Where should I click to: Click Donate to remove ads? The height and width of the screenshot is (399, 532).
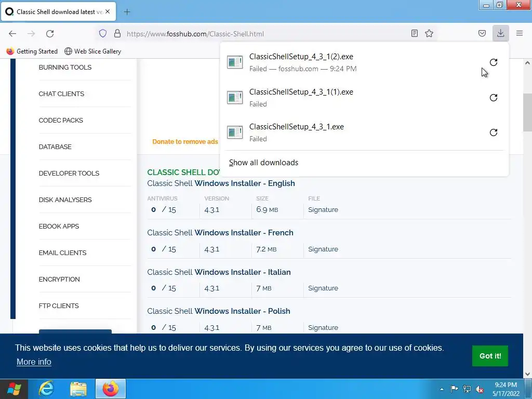click(185, 141)
